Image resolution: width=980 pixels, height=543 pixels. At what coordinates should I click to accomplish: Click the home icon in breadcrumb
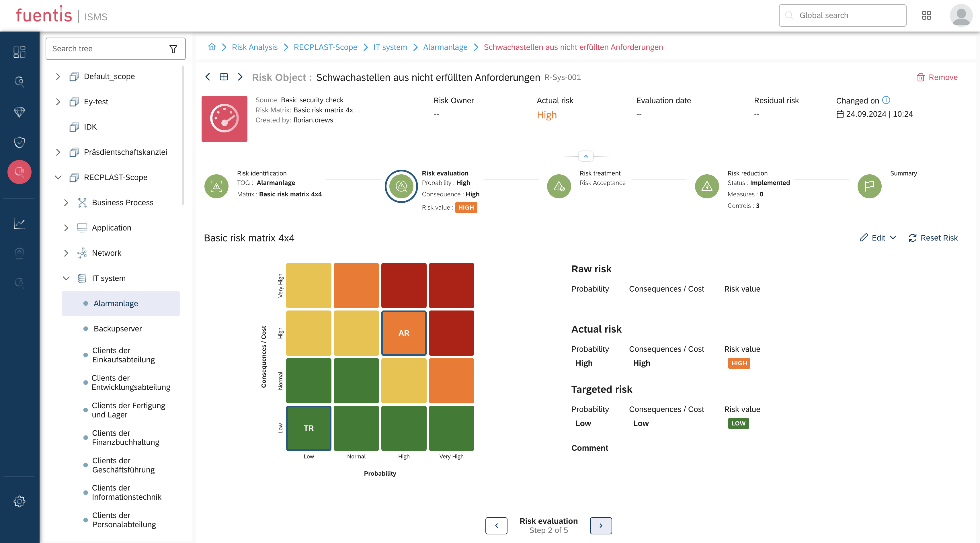coord(212,47)
